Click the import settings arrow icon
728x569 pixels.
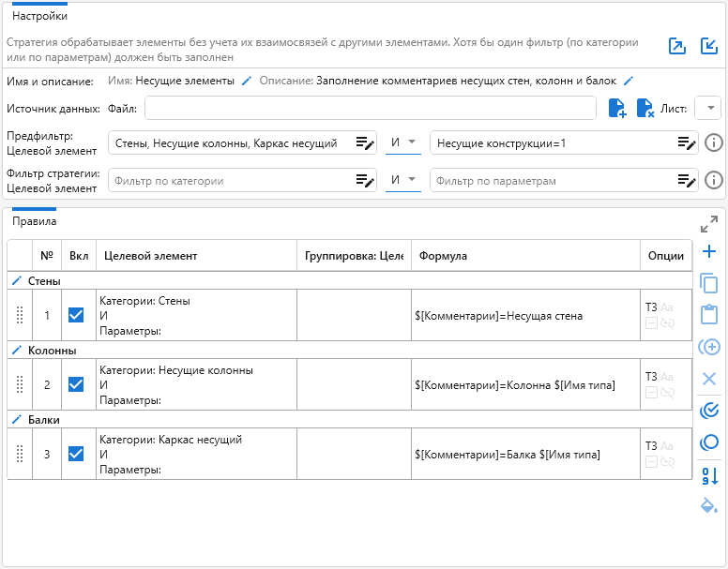709,46
